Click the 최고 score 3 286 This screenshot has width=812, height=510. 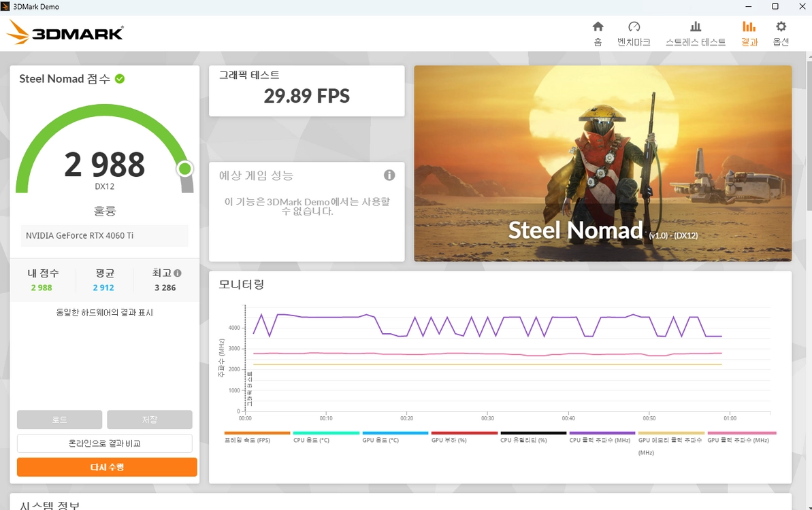[165, 288]
